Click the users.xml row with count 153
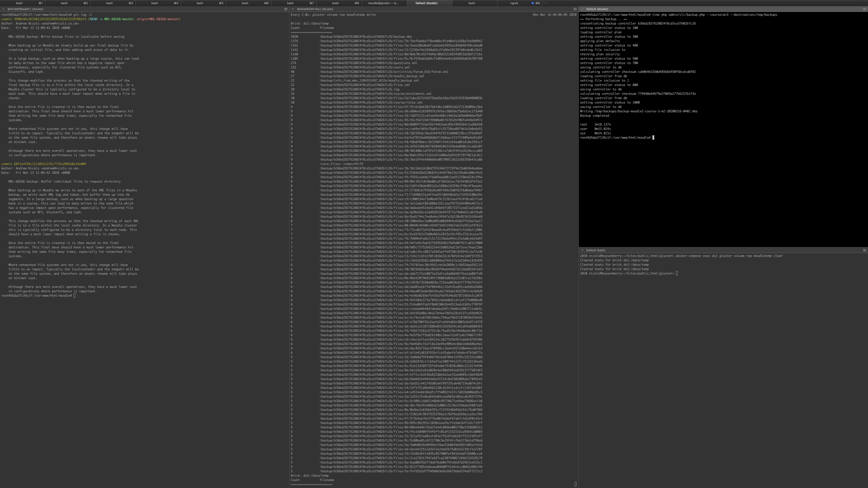Screen dimensions: 868x488 coord(350,67)
